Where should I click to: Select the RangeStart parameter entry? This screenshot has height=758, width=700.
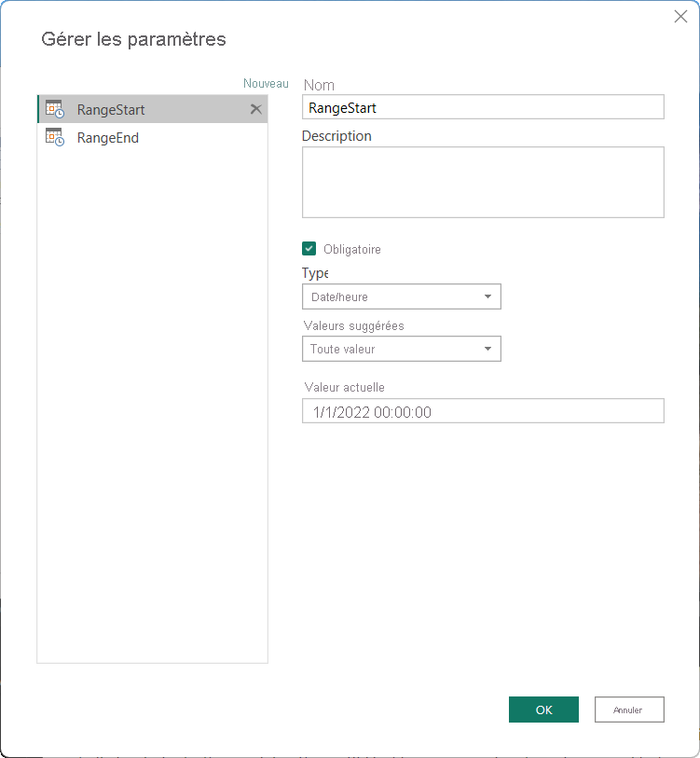pyautogui.click(x=152, y=109)
